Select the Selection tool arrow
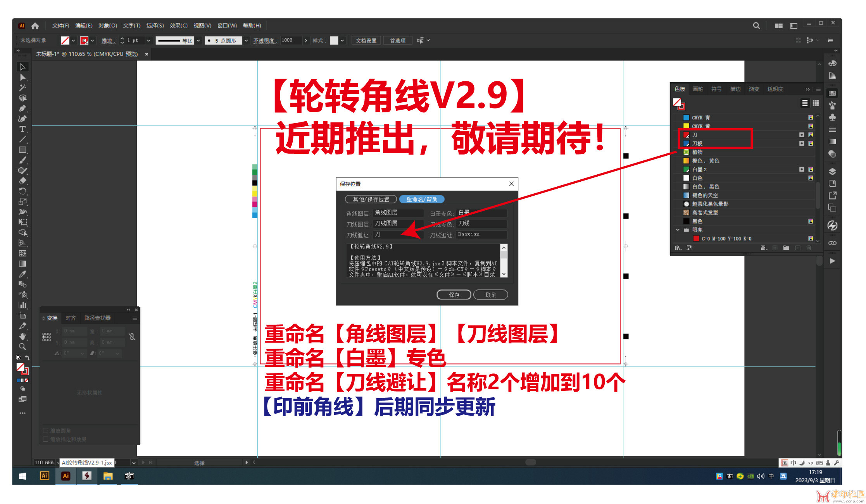This screenshot has height=504, width=866. pos(22,67)
